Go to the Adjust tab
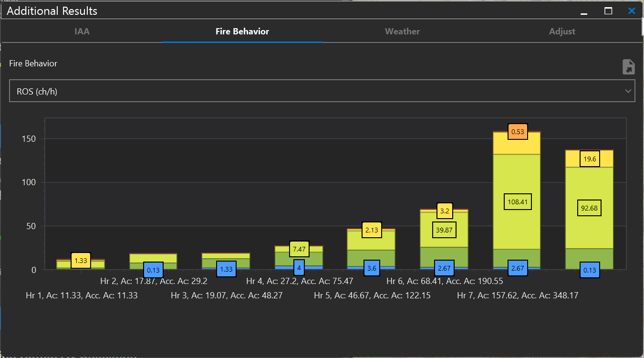The width and height of the screenshot is (644, 358). click(x=562, y=32)
